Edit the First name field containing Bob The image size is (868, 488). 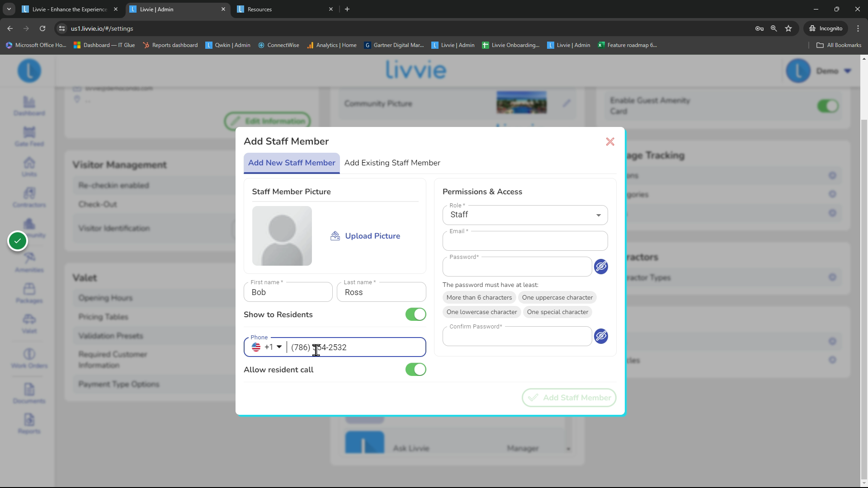click(288, 292)
